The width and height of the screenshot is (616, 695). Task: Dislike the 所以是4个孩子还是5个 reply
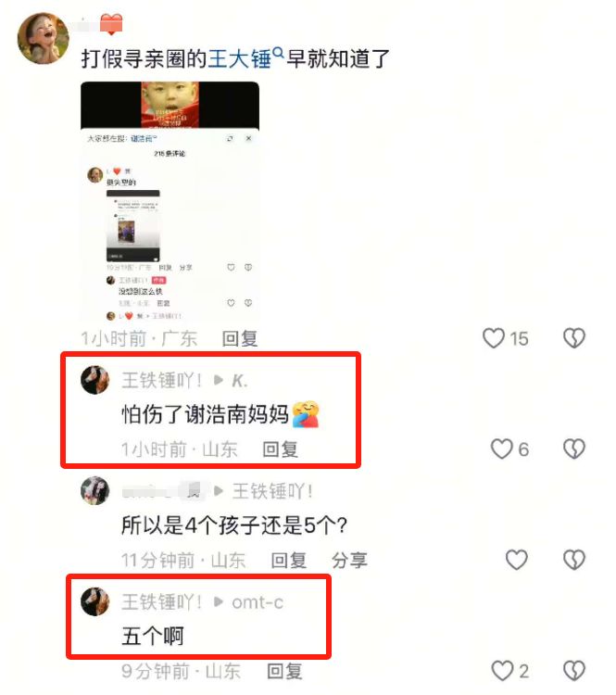coord(574,560)
